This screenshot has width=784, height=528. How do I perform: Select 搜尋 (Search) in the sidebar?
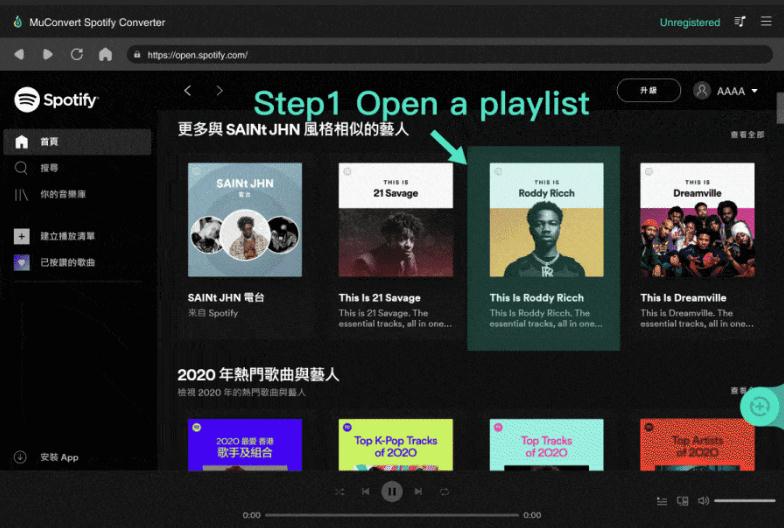48,168
